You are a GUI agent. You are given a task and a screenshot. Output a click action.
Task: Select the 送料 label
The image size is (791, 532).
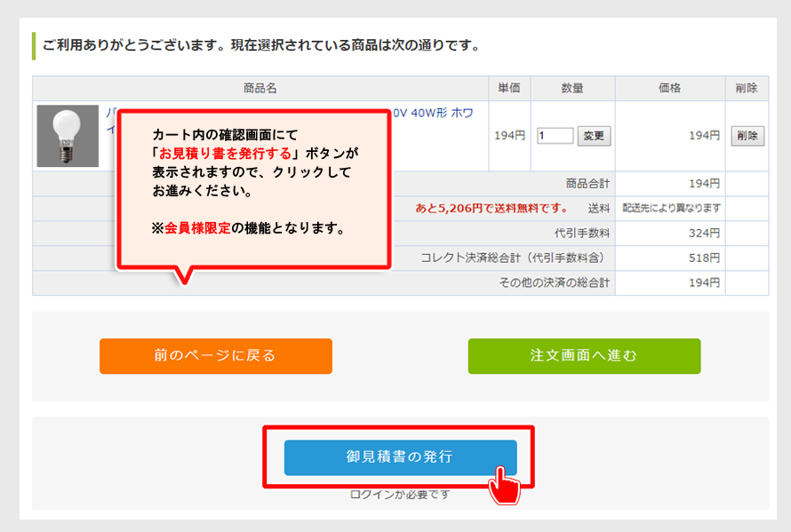[599, 208]
